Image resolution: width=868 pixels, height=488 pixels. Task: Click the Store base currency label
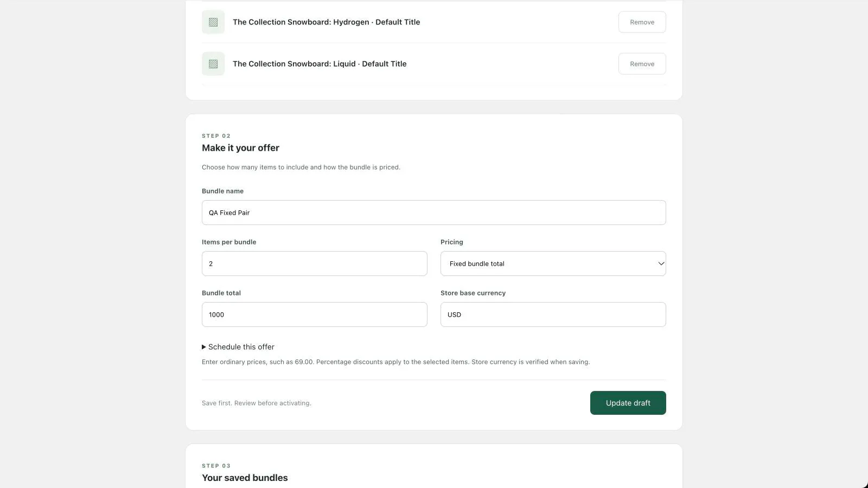(473, 293)
